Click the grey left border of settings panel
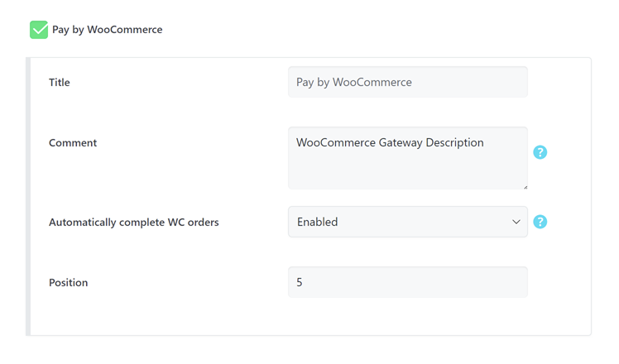The image size is (619, 364). [x=28, y=196]
